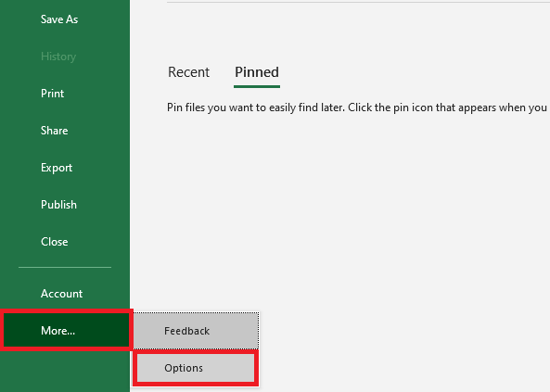The image size is (550, 392).
Task: Open the Publish page
Action: (x=58, y=205)
